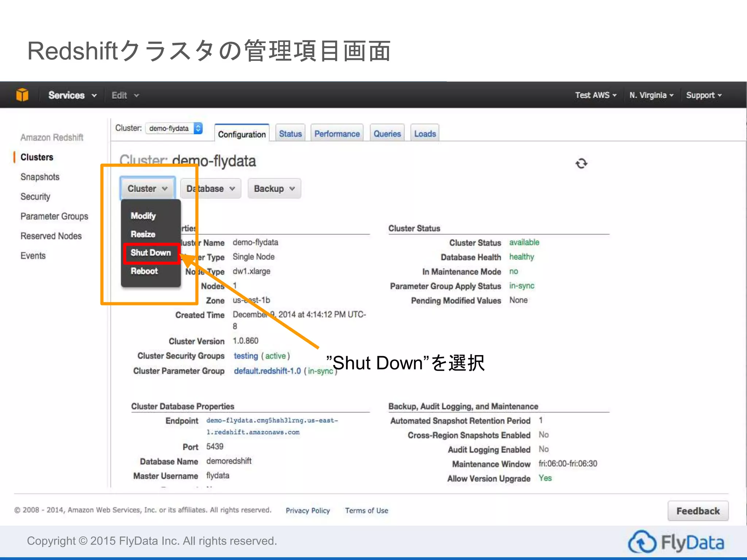Select Shut Down in Cluster menu
Image resolution: width=747 pixels, height=560 pixels.
click(151, 253)
